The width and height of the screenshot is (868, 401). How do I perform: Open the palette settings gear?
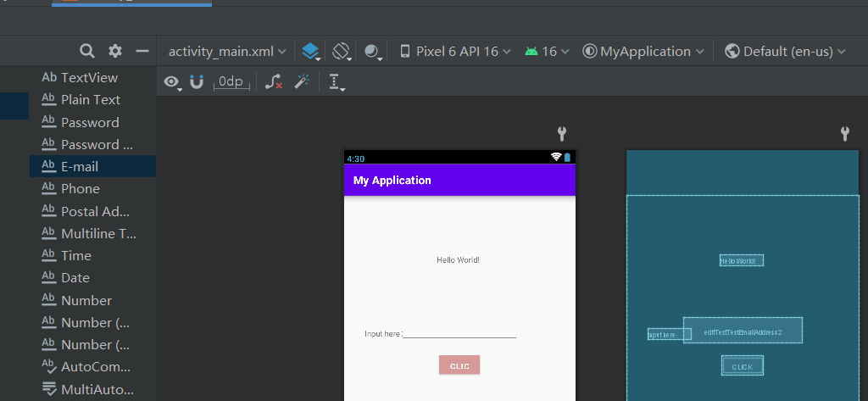tap(115, 51)
